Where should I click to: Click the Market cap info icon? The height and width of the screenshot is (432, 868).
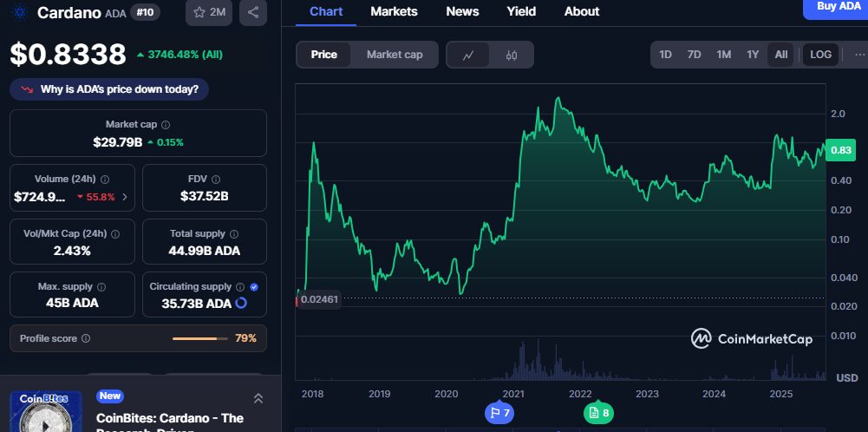pyautogui.click(x=166, y=125)
